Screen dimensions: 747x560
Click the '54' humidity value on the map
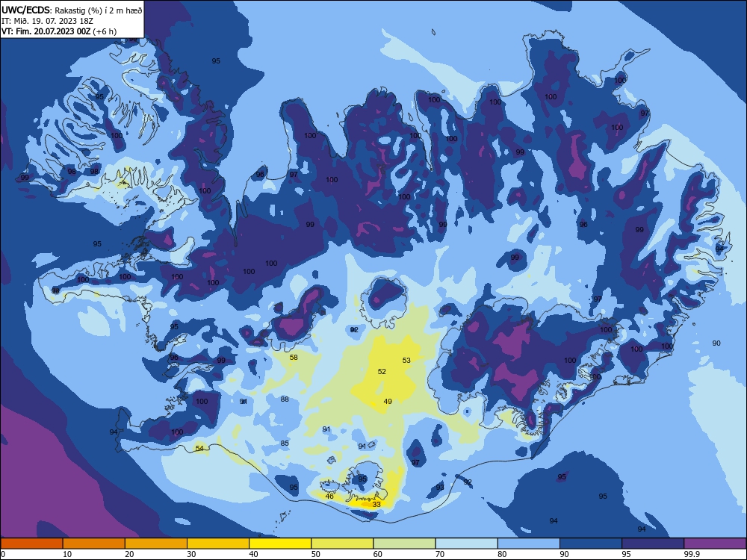pos(199,449)
